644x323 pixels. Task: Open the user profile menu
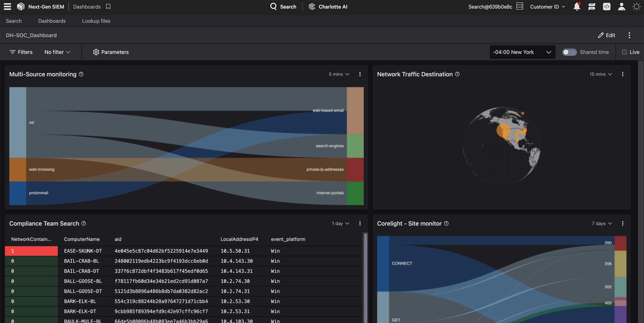point(621,7)
